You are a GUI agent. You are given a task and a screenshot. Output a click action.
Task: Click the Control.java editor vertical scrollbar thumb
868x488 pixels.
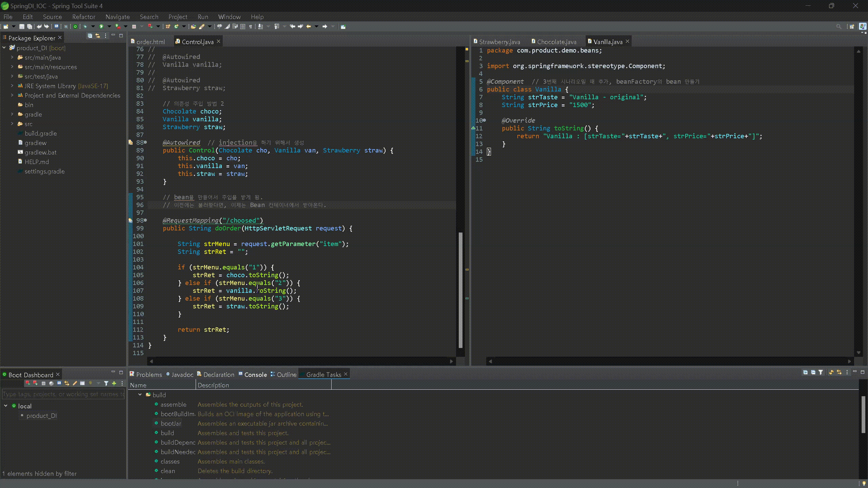coord(460,290)
